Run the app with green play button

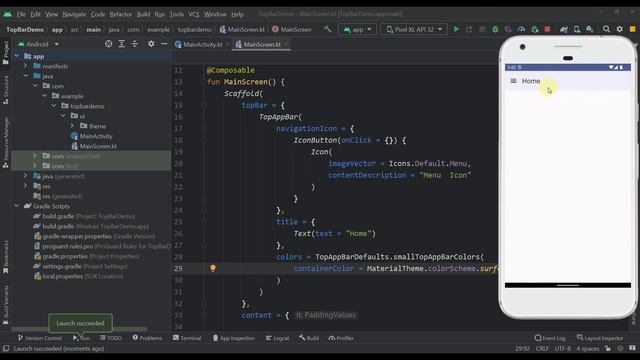456,29
